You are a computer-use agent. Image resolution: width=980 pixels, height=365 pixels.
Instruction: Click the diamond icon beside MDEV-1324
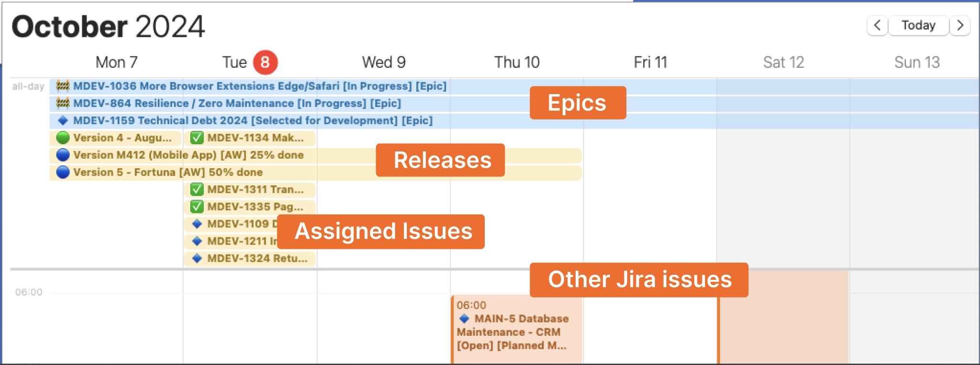click(x=196, y=258)
